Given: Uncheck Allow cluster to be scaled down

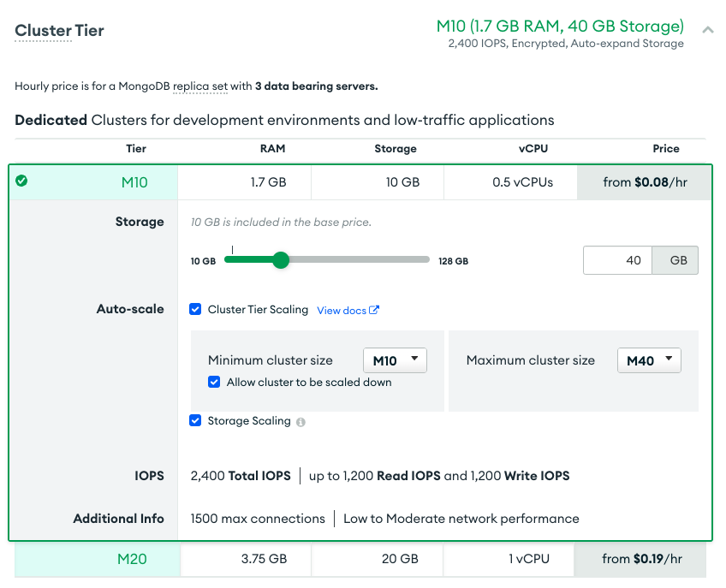Looking at the screenshot, I should 214,382.
